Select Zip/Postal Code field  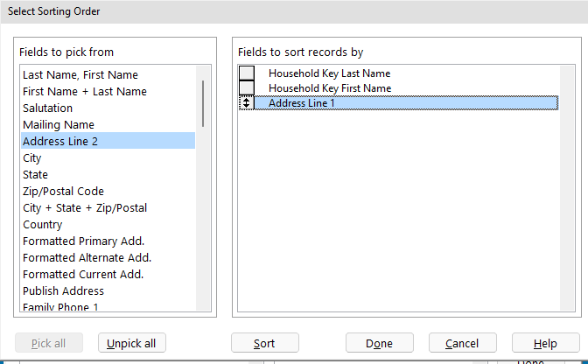click(63, 192)
